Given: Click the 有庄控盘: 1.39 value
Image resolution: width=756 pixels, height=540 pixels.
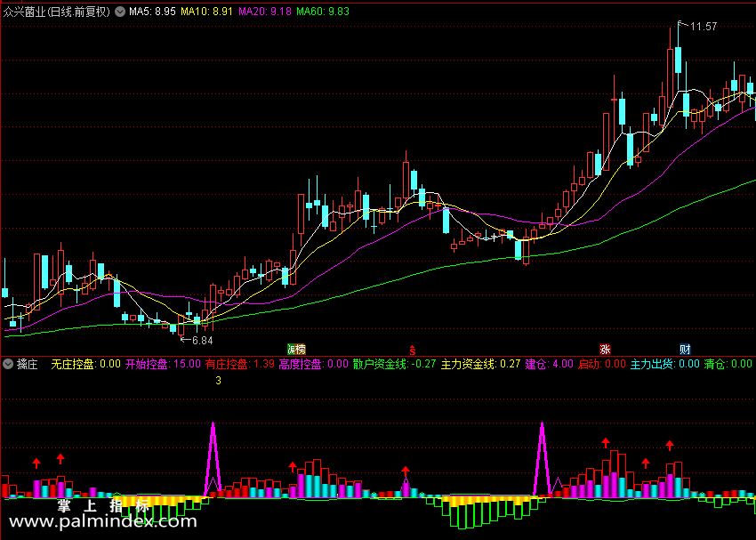Looking at the screenshot, I should (x=240, y=364).
